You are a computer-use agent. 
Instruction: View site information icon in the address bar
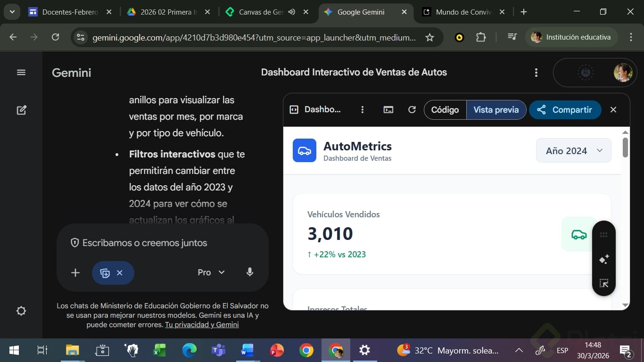(x=81, y=37)
